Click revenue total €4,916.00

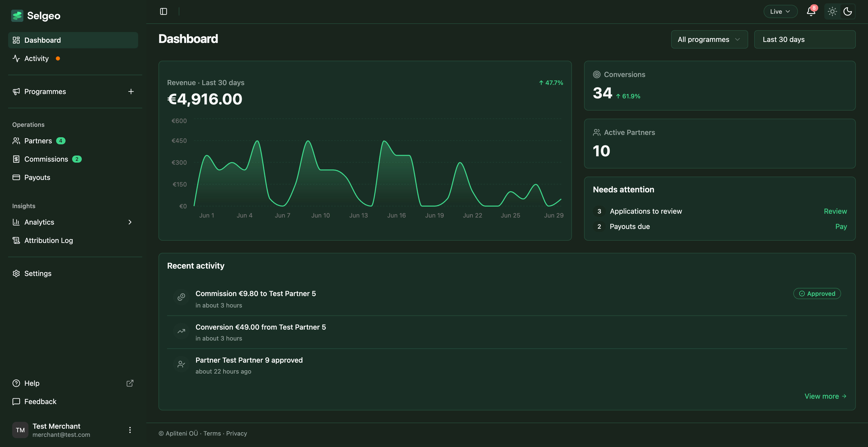pos(204,99)
